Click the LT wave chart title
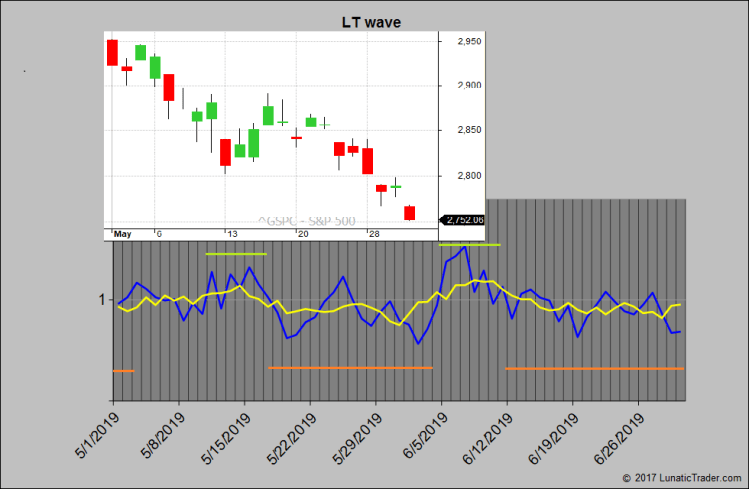The height and width of the screenshot is (489, 749). (x=372, y=22)
